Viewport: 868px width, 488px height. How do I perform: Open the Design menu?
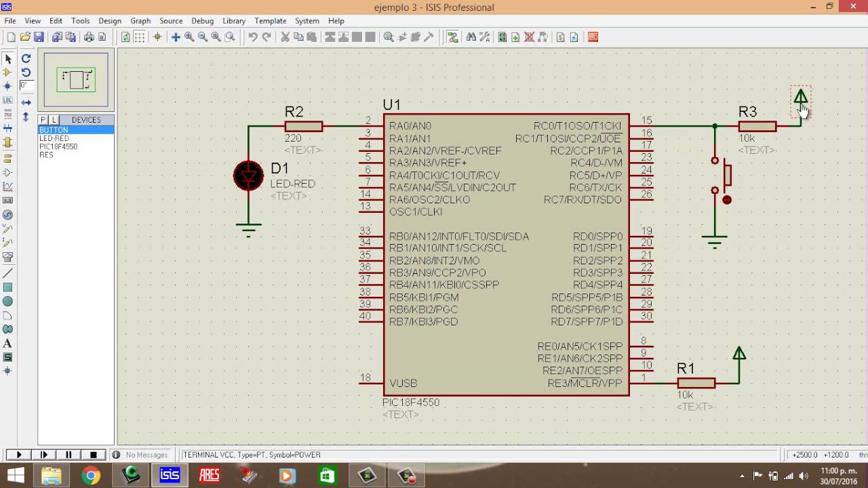pyautogui.click(x=109, y=21)
